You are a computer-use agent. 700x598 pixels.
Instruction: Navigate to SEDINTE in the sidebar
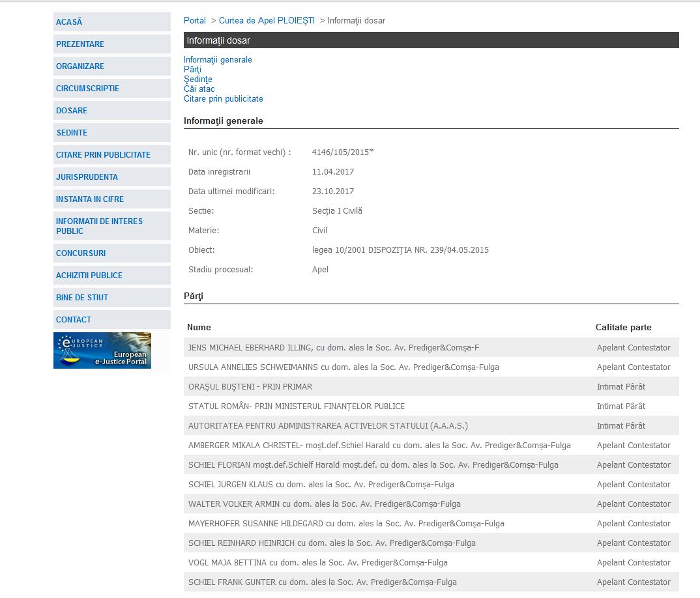point(72,133)
